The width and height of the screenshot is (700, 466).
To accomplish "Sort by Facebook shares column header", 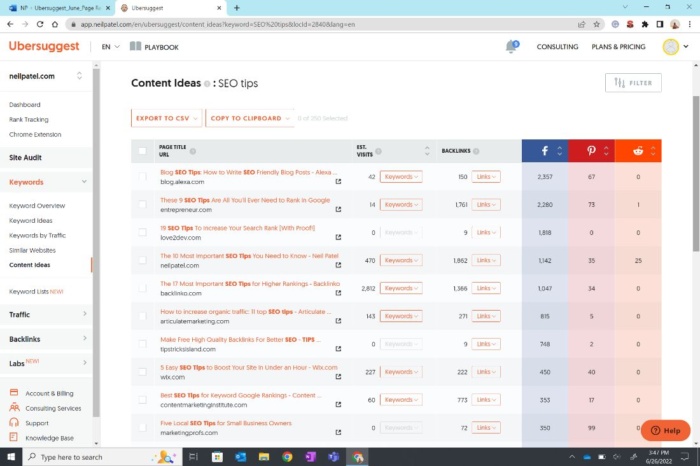I will [545, 151].
